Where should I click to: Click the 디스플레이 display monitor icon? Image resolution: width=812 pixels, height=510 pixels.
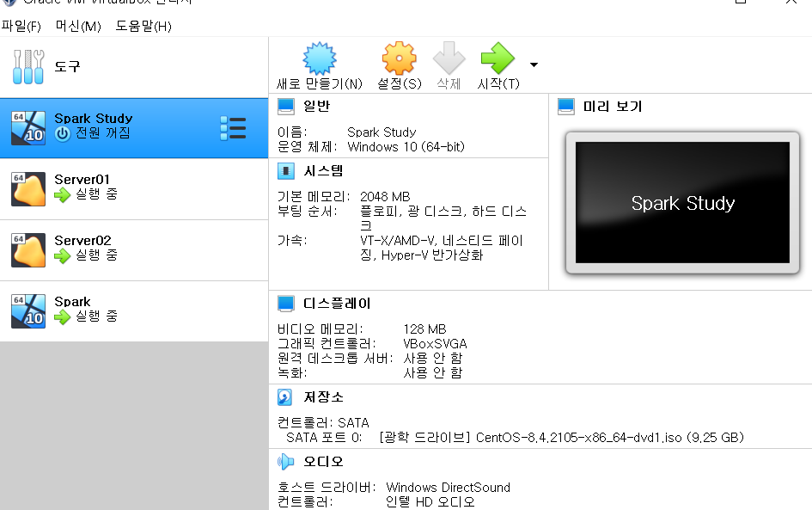pos(286,304)
